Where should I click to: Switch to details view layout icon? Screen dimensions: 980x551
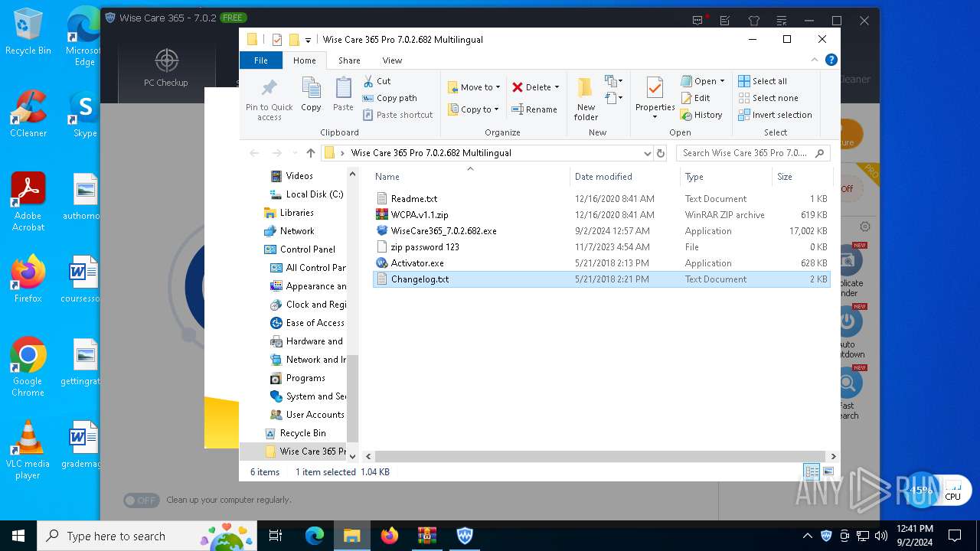tap(811, 471)
